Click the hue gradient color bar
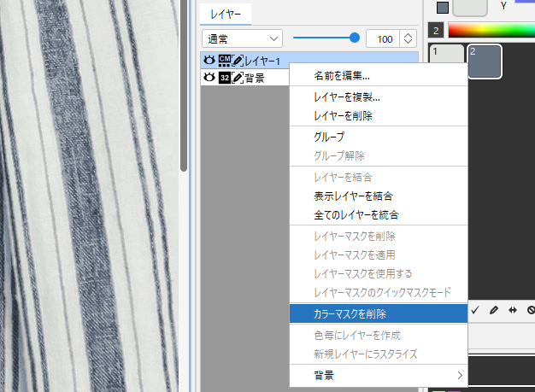This screenshot has height=392, width=535. tap(491, 30)
